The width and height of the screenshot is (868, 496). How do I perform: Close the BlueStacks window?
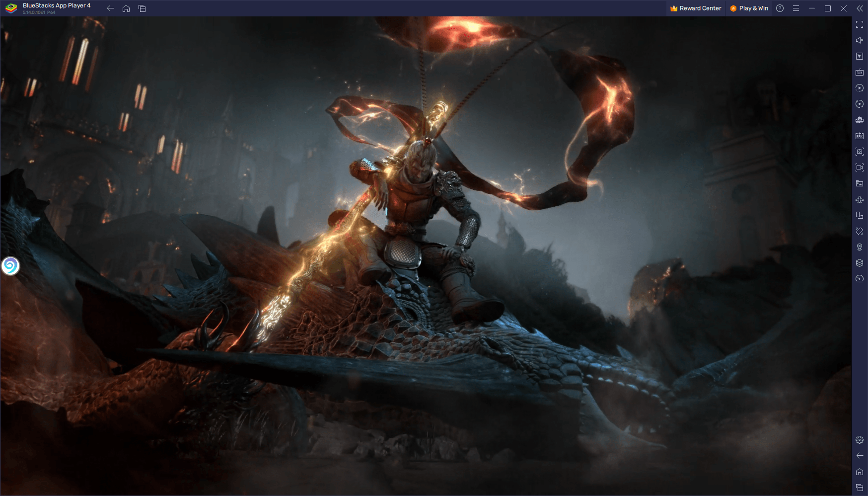[x=844, y=8]
